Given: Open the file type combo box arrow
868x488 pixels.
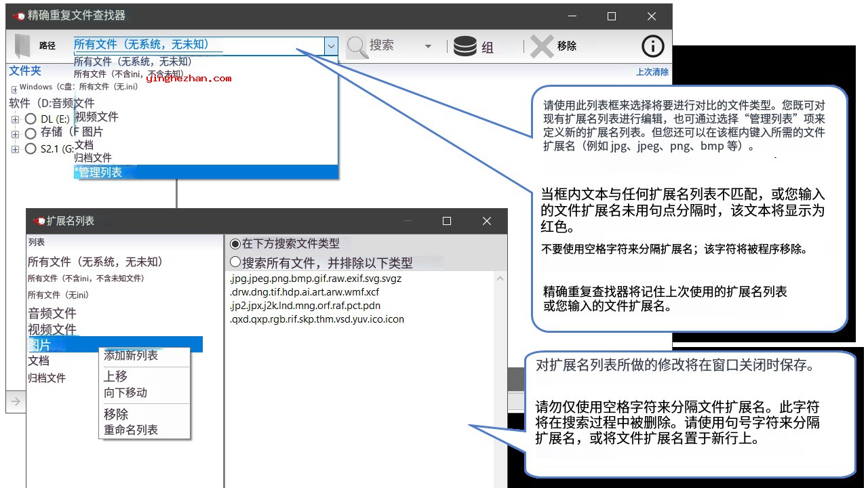Looking at the screenshot, I should pos(331,46).
